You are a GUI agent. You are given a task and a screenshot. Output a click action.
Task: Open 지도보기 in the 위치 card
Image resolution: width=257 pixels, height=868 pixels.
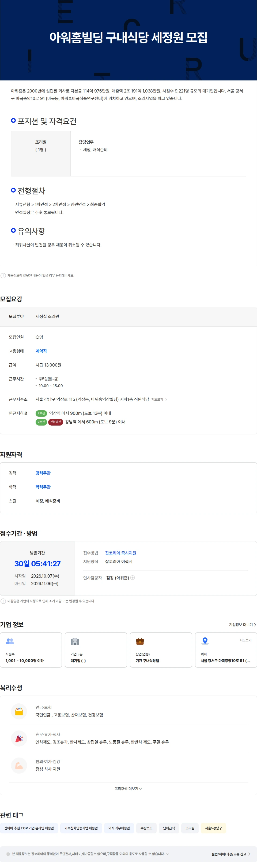(245, 640)
